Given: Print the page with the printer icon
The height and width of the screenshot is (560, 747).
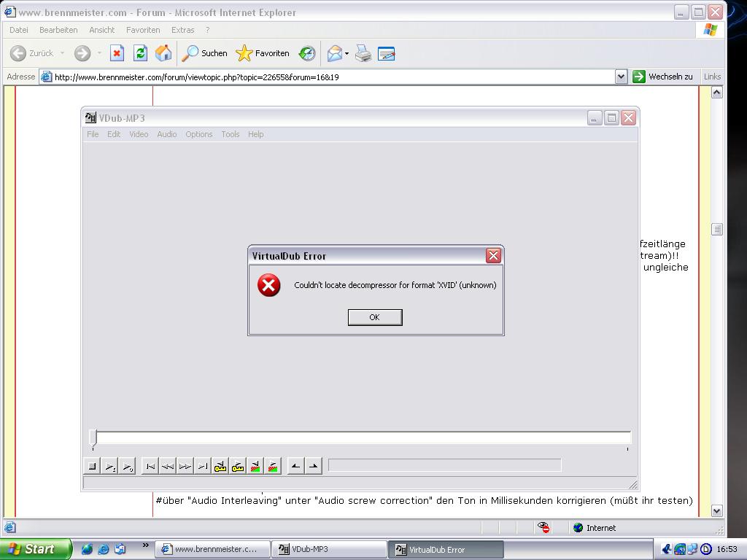Looking at the screenshot, I should (363, 53).
